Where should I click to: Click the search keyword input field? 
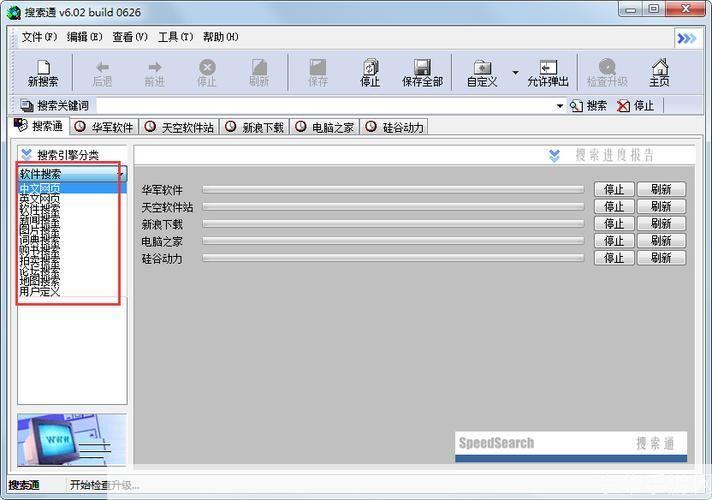point(326,106)
